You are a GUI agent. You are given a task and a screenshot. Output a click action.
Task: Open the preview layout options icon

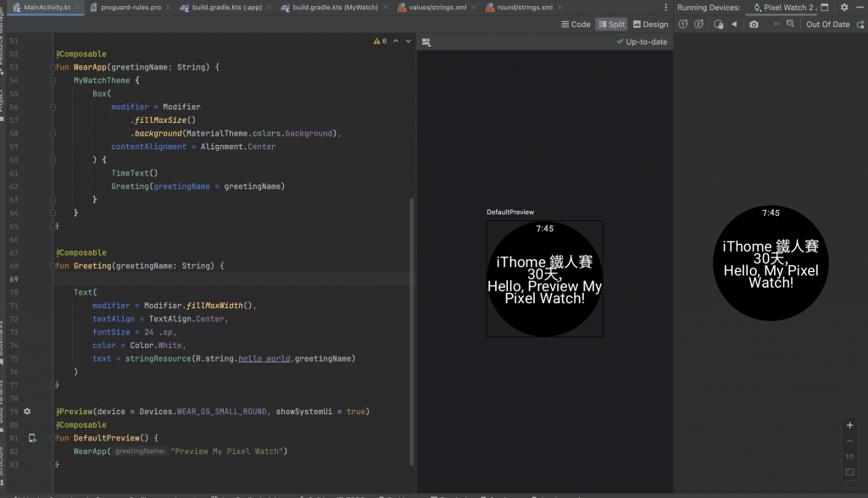[426, 42]
